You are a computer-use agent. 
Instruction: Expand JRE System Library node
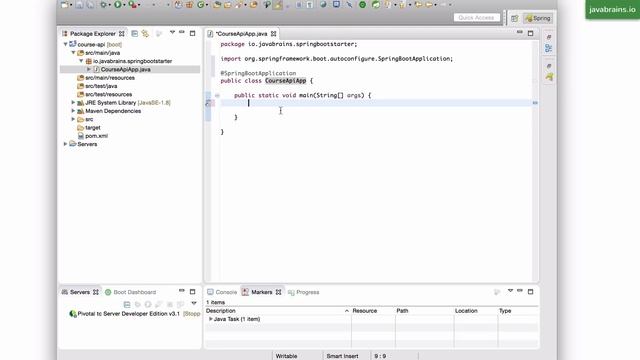73,102
